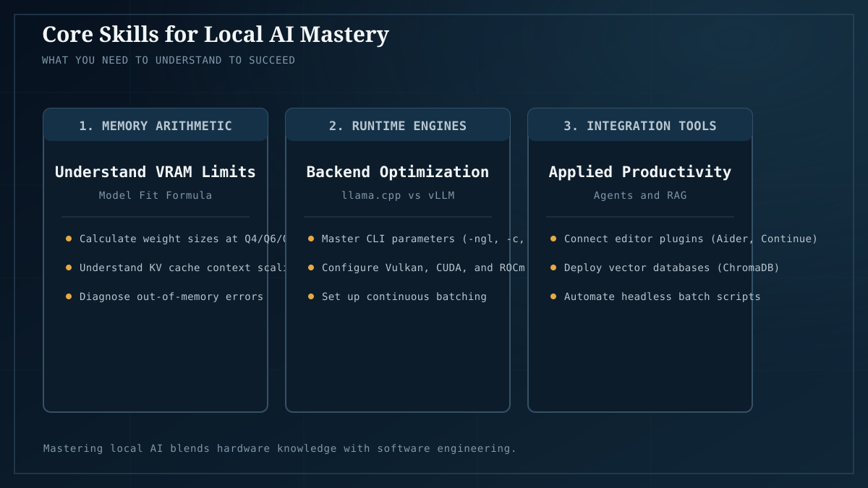This screenshot has width=868, height=488.
Task: Click the 'Agents and RAG' caption
Action: coord(640,195)
